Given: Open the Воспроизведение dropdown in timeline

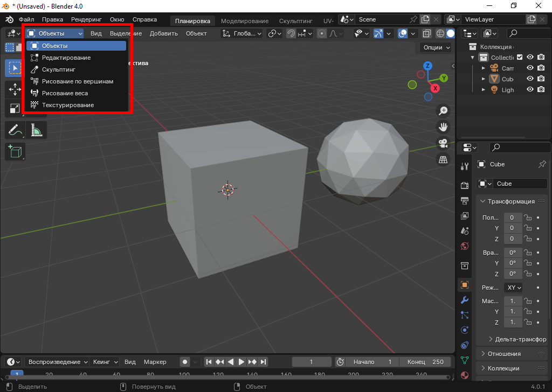Looking at the screenshot, I should [x=58, y=362].
